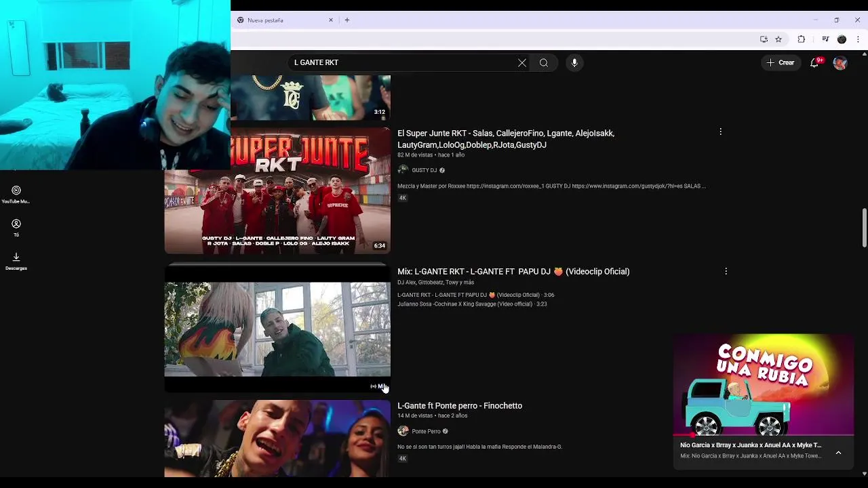
Task: Click the 6:34 duration badge
Action: pyautogui.click(x=380, y=245)
